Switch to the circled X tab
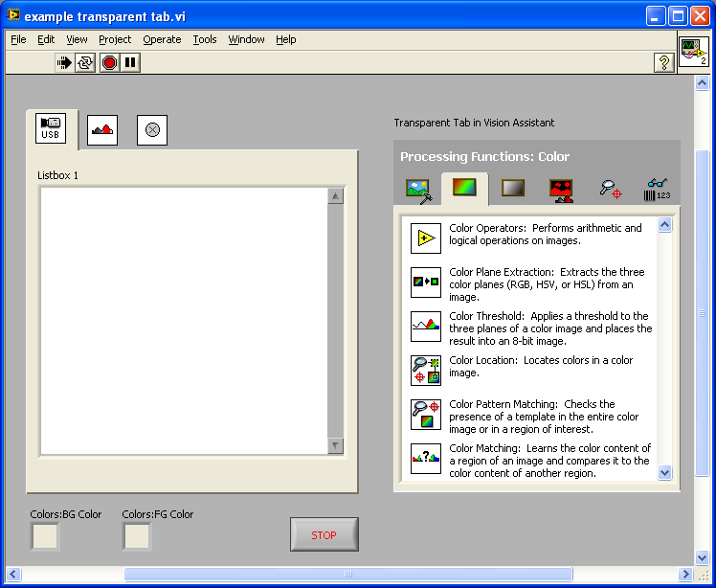This screenshot has width=716, height=588. click(x=152, y=129)
